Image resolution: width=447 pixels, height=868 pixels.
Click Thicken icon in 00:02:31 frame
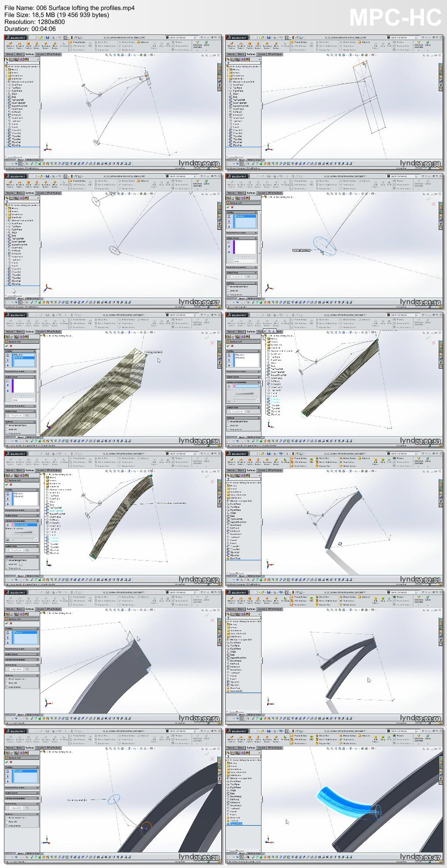[395, 459]
